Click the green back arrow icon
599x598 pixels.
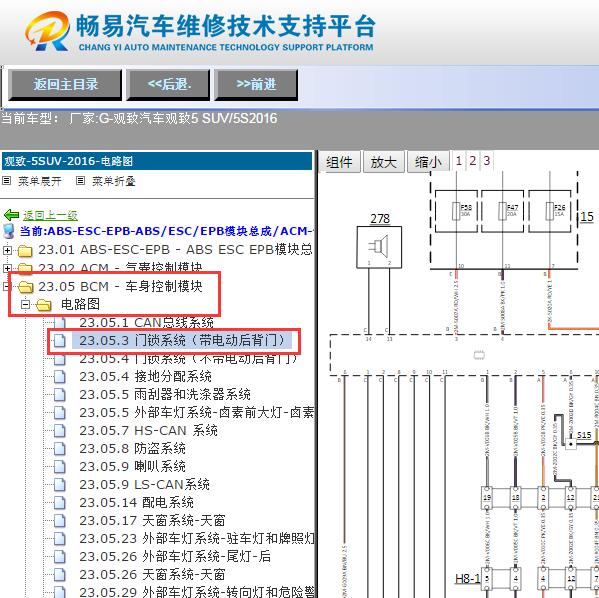tap(11, 215)
